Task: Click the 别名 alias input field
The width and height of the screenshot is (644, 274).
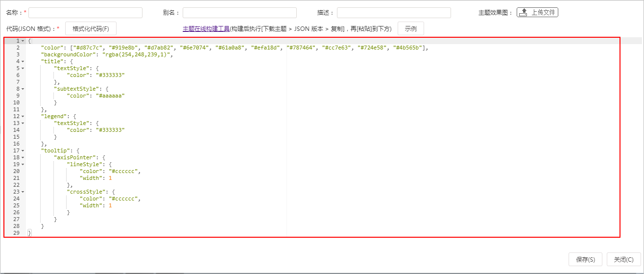Action: click(239, 13)
